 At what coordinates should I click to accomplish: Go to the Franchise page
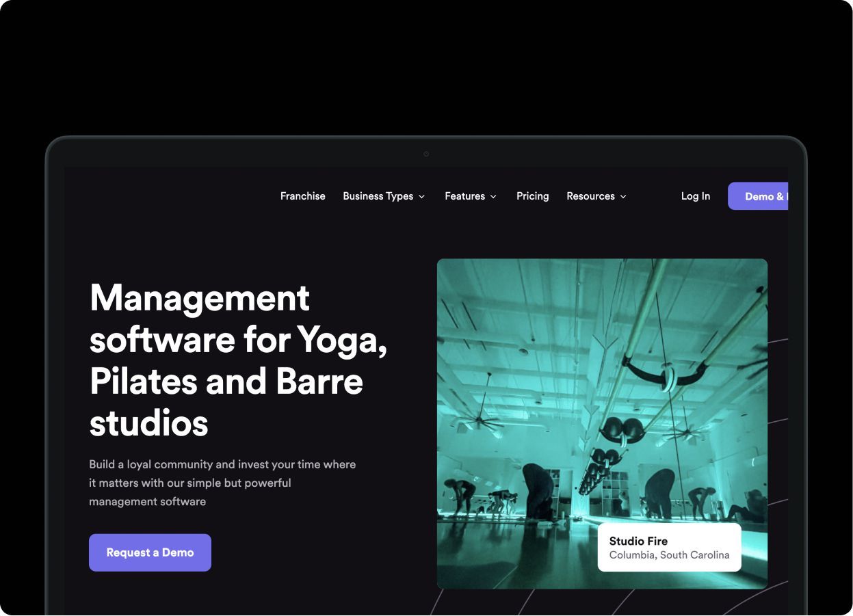(x=302, y=196)
